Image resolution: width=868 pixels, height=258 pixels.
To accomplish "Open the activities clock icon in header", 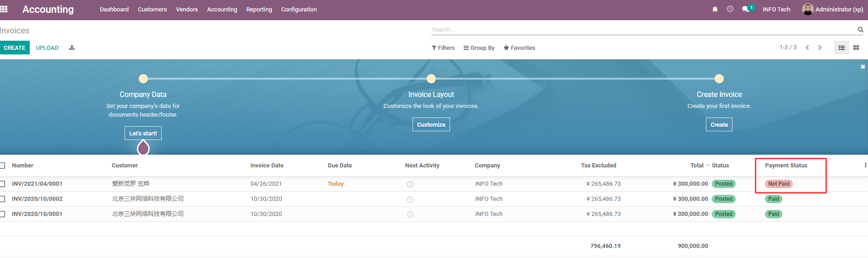I will [730, 9].
